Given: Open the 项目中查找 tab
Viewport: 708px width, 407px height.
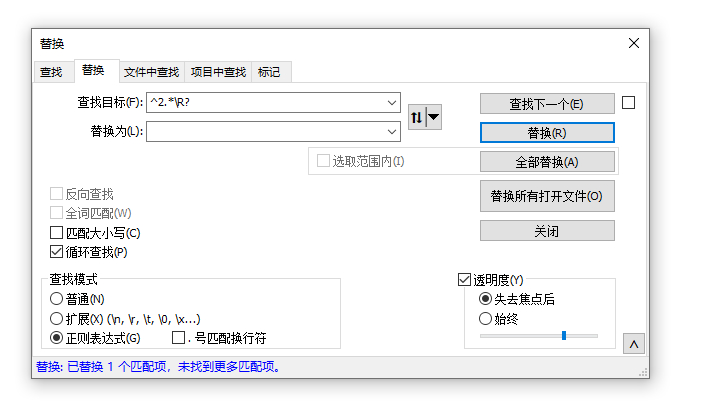Looking at the screenshot, I should click(218, 72).
